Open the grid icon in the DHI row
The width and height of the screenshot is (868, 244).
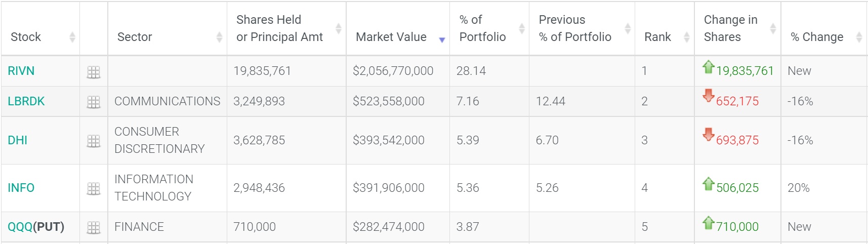(94, 141)
